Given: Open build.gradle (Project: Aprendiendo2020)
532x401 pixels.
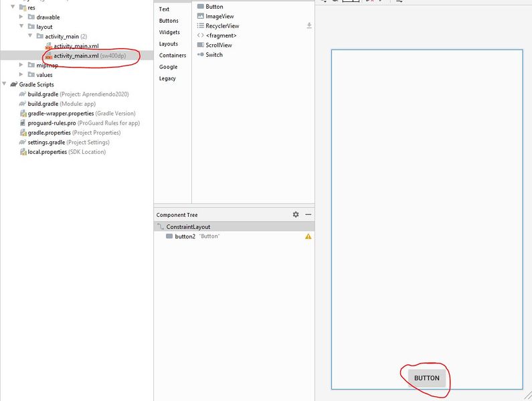Looking at the screenshot, I should coord(78,94).
